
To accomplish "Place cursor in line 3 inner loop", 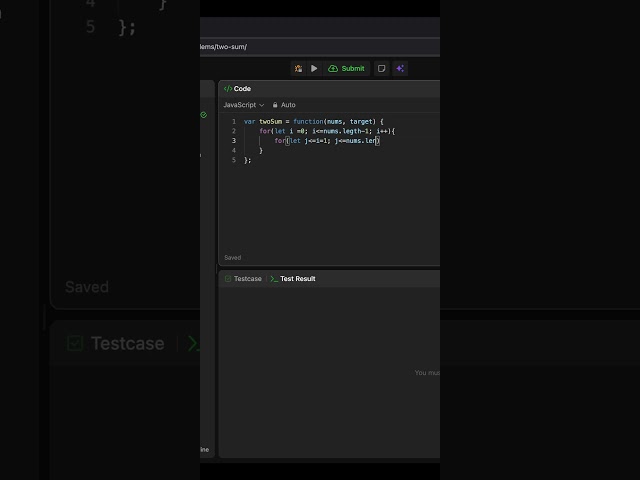I will [x=327, y=141].
